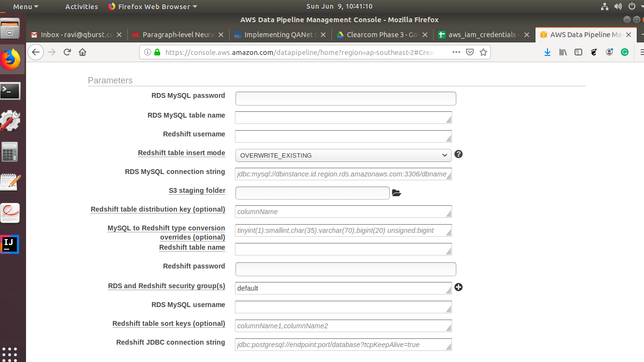Click RDS and Redshift security group(s) label
Screen dimensions: 644x362
coord(166,286)
